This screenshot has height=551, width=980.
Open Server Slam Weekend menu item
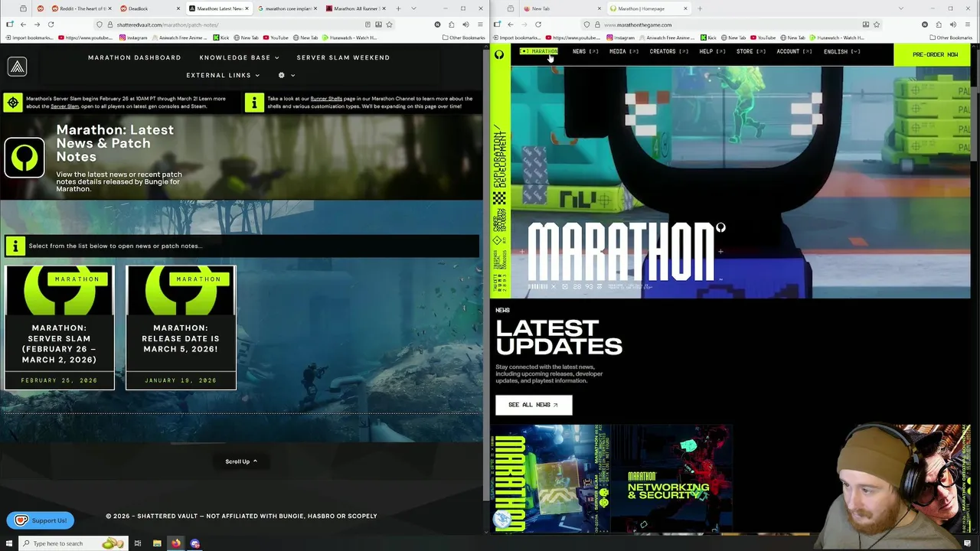[x=343, y=57]
